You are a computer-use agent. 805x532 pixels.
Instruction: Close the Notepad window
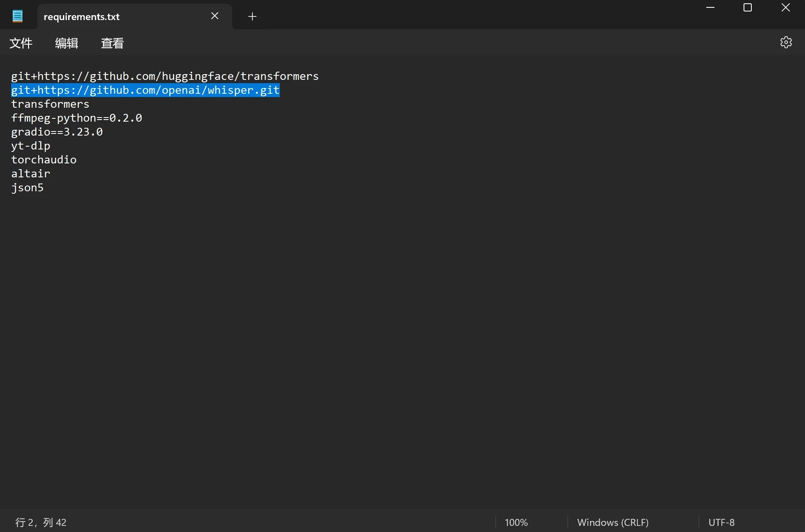point(785,7)
